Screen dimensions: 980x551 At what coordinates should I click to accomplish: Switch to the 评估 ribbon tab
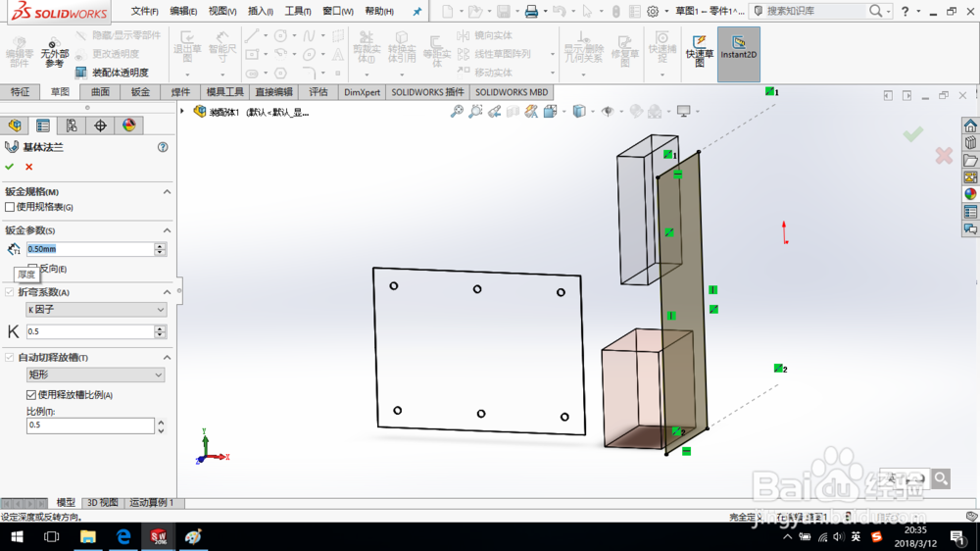click(318, 92)
